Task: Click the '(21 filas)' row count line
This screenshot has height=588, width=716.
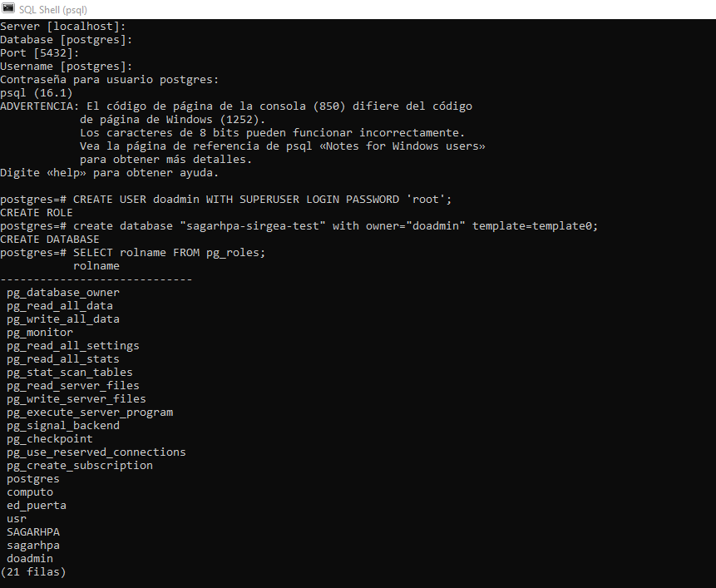Action: [33, 572]
